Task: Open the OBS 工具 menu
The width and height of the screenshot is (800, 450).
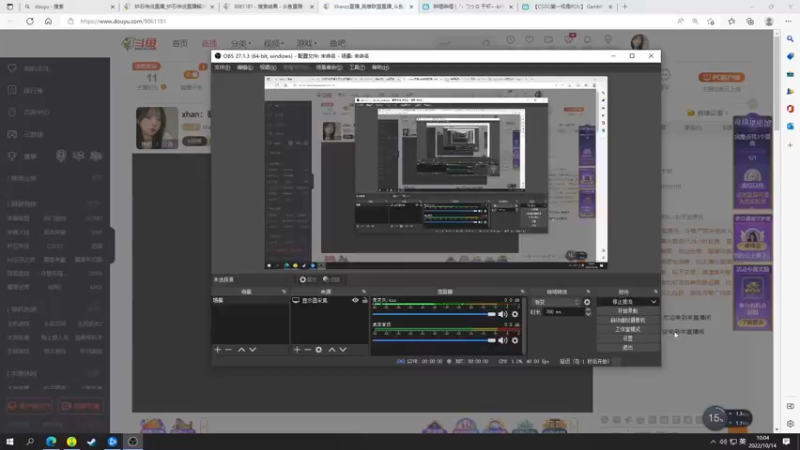Action: (x=357, y=67)
